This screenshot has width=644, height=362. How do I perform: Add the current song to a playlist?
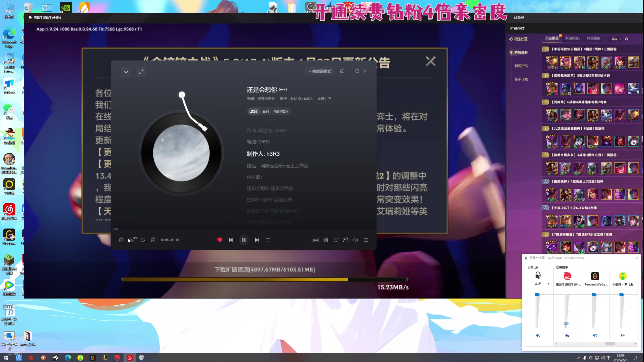(121, 240)
